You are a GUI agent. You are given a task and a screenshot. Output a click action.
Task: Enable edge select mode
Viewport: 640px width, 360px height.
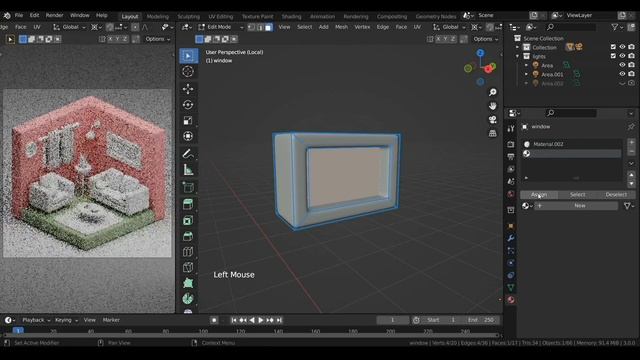tap(260, 27)
